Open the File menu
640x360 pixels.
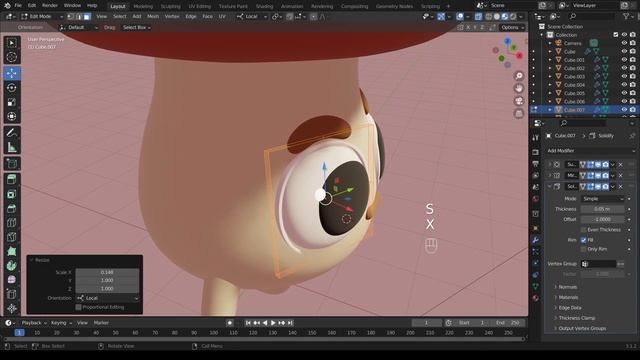(18, 6)
